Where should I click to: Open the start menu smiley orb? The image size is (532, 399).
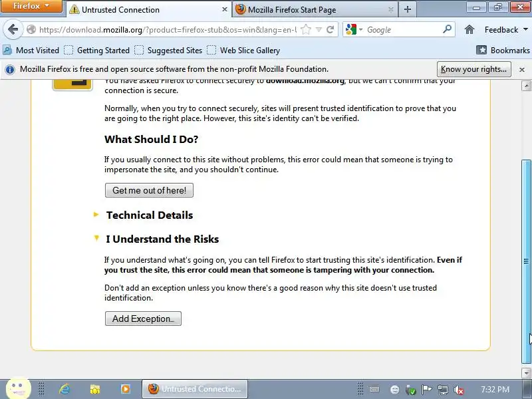19,389
